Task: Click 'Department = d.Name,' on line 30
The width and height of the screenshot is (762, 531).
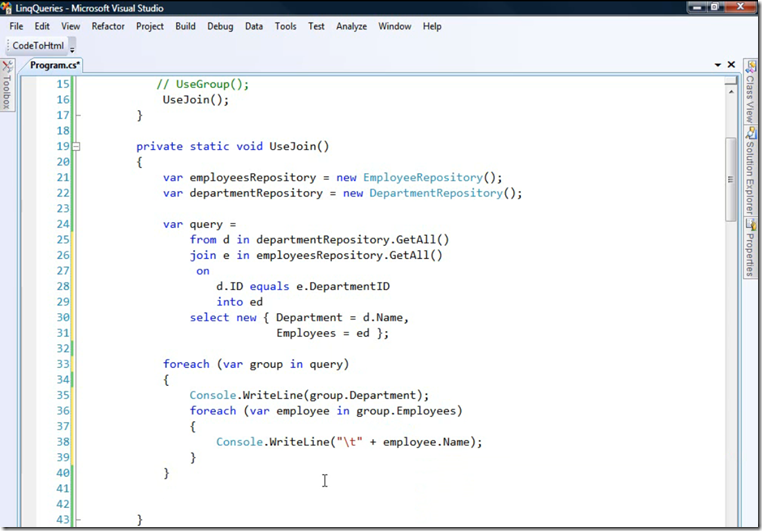Action: coord(342,317)
